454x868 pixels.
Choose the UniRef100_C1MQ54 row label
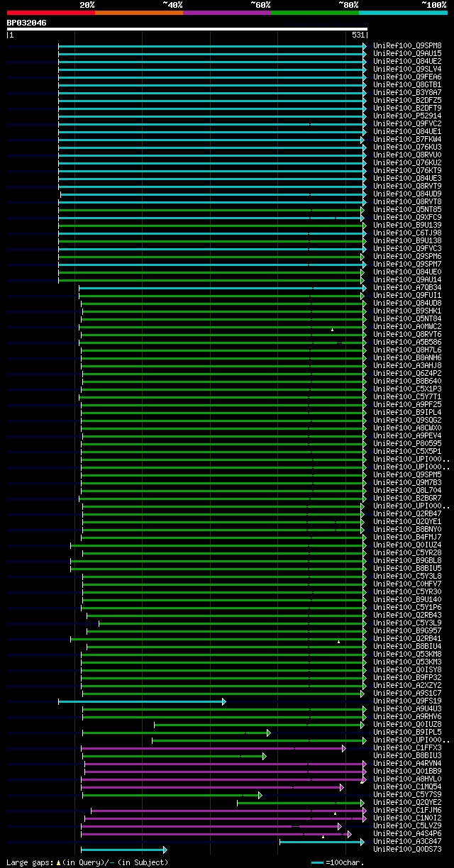(x=408, y=786)
